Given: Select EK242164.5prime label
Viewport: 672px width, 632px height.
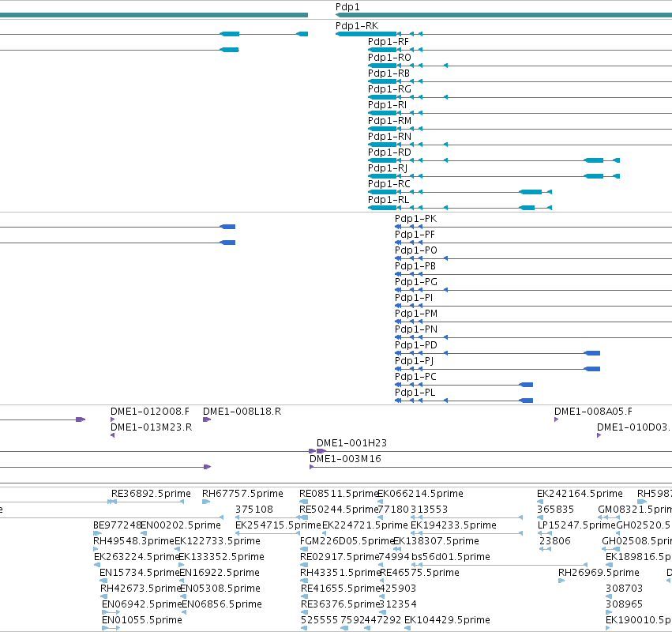Looking at the screenshot, I should [580, 494].
